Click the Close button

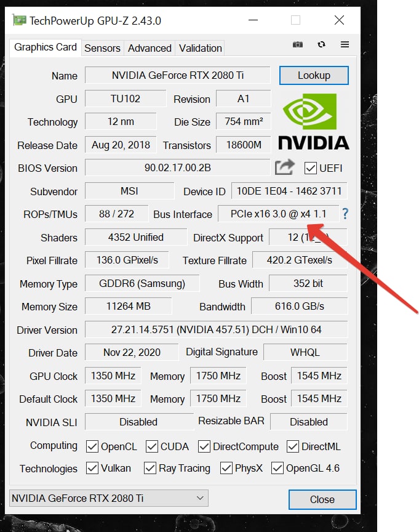click(x=322, y=499)
